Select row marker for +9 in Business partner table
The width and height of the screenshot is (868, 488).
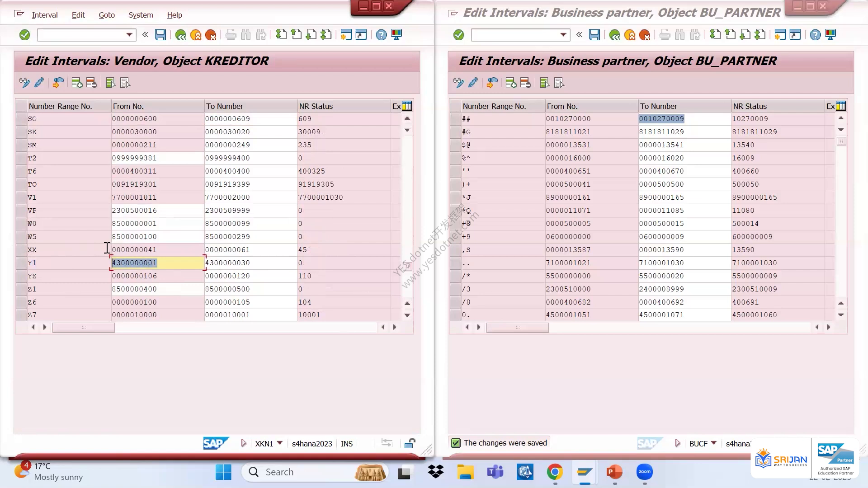pyautogui.click(x=455, y=237)
